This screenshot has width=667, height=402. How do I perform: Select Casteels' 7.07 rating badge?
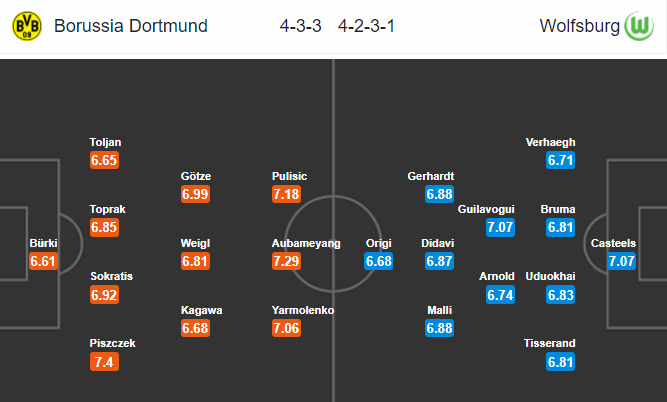tap(621, 261)
